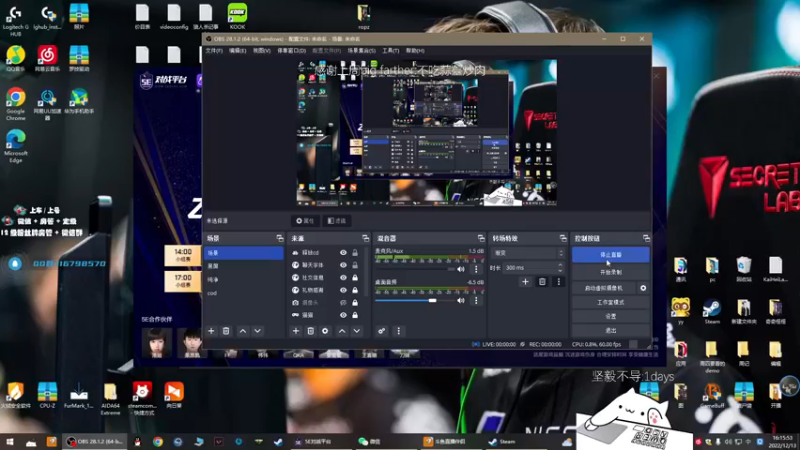This screenshot has height=450, width=800.
Task: Undock the 混音器 audio mixer panel
Action: point(481,238)
